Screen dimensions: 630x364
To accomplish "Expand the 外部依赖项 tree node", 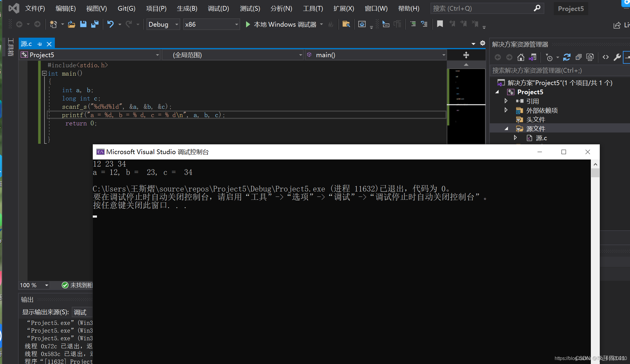I will click(506, 110).
